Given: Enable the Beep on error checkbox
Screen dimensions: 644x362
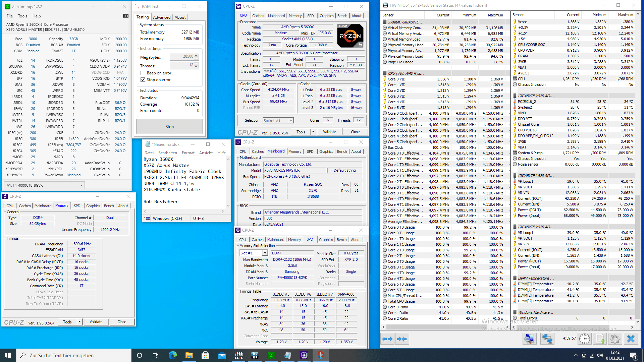Looking at the screenshot, I should coord(143,73).
